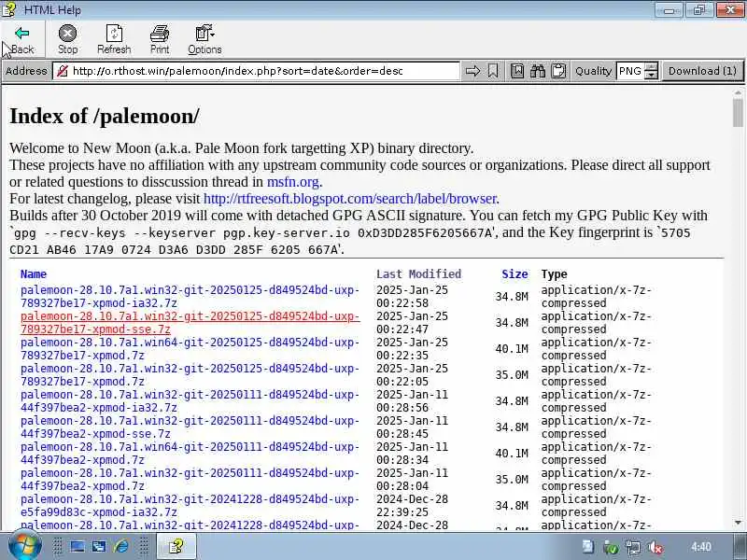
Task: Click the binoculars find icon
Action: point(538,71)
